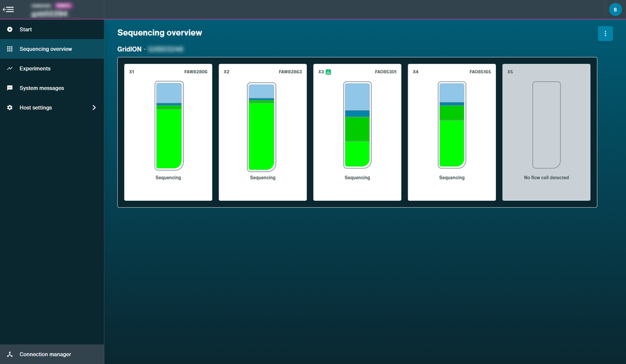
Task: Click the Sequencing overview page heading
Action: click(x=160, y=33)
